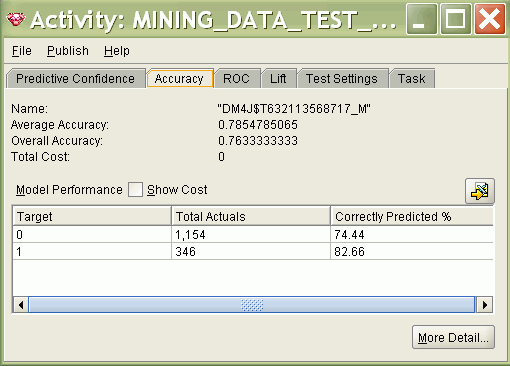Switch to the ROC tab

tap(236, 79)
